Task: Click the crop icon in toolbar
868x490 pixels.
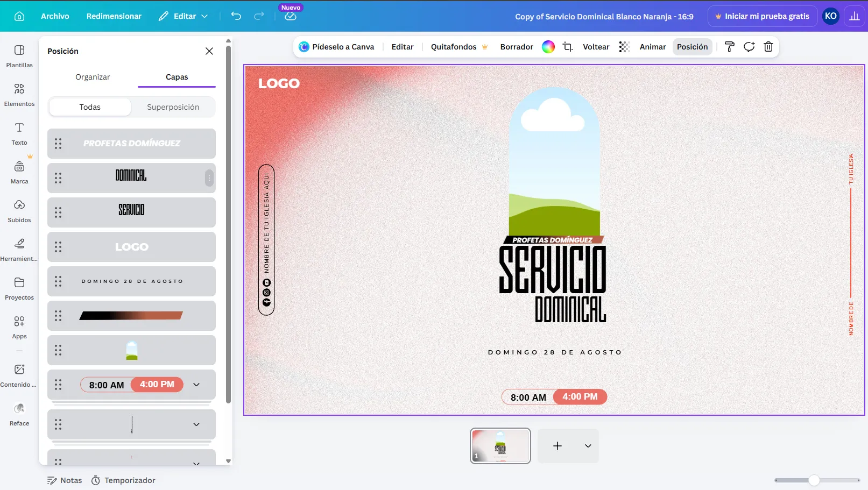Action: click(568, 47)
